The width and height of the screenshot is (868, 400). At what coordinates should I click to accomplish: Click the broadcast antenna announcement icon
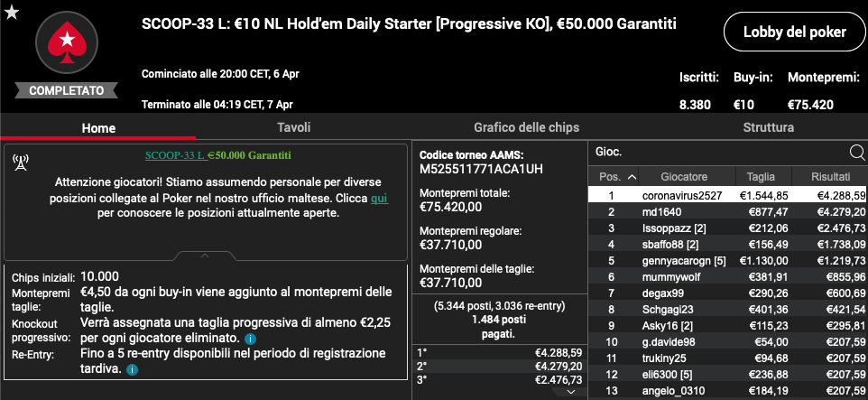pos(21,163)
